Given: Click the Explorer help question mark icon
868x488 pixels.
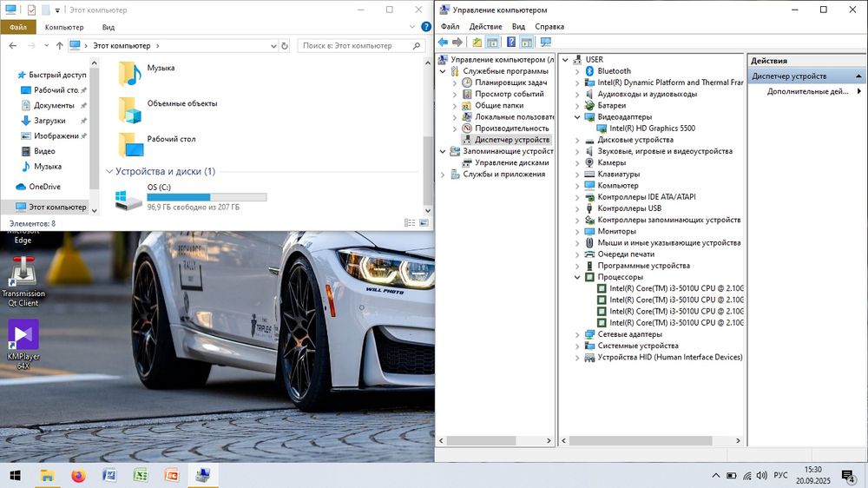Looking at the screenshot, I should pos(425,27).
